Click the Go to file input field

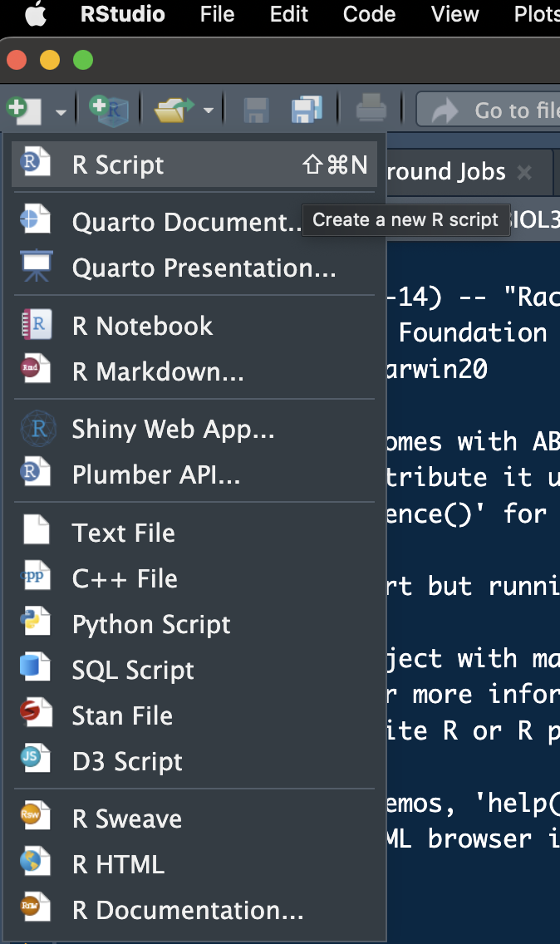pos(489,111)
